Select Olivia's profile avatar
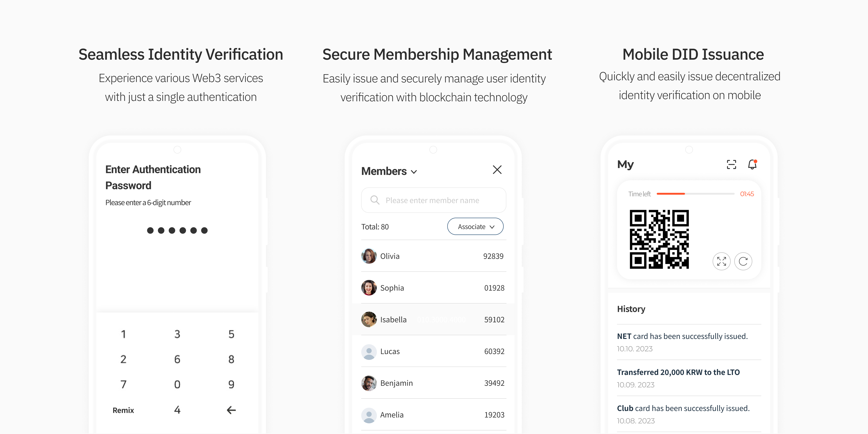The width and height of the screenshot is (868, 434). (369, 256)
